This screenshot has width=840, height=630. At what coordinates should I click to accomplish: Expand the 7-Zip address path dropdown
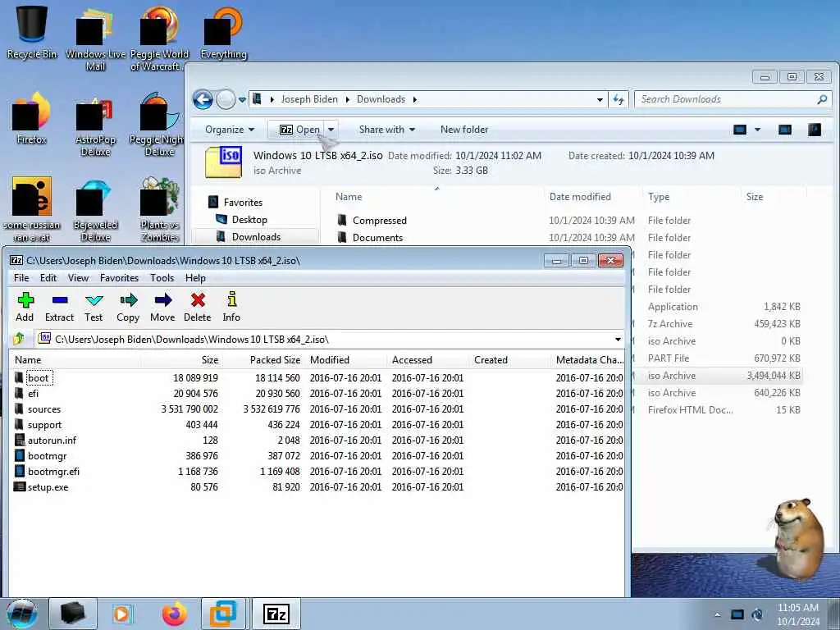click(x=618, y=339)
